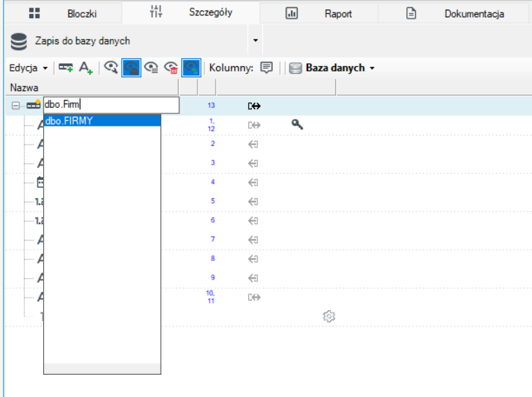Click the eye with magnifier search icon

click(111, 67)
